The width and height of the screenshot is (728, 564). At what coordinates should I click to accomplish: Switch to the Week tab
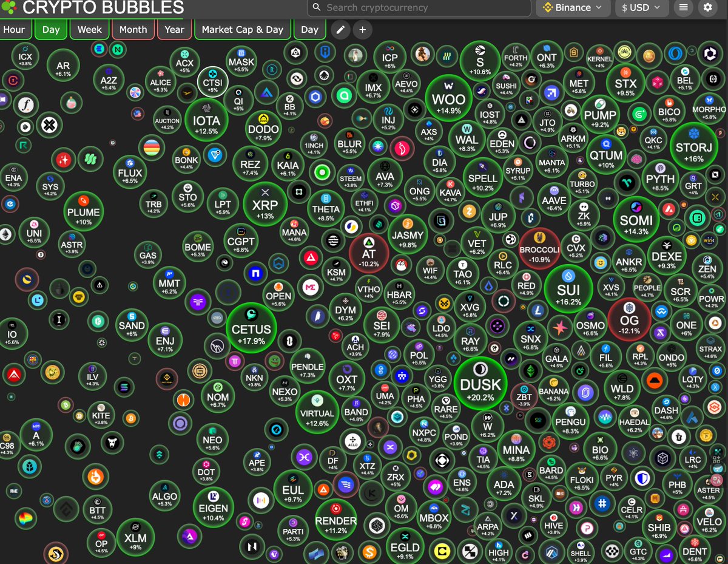coord(90,30)
